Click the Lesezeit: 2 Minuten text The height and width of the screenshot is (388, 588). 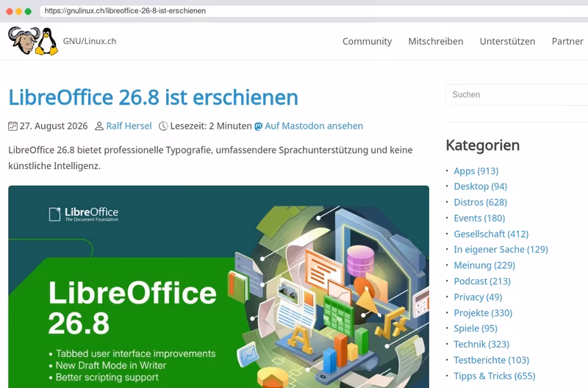click(211, 126)
